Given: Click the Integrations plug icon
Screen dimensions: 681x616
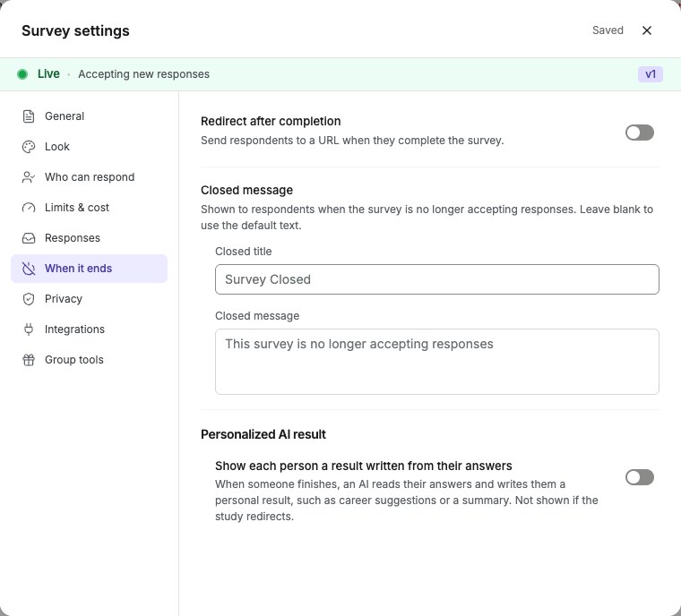Looking at the screenshot, I should 29,329.
